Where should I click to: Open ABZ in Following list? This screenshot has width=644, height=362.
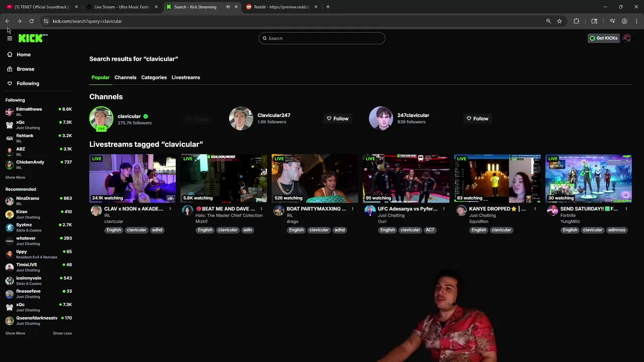pyautogui.click(x=39, y=151)
